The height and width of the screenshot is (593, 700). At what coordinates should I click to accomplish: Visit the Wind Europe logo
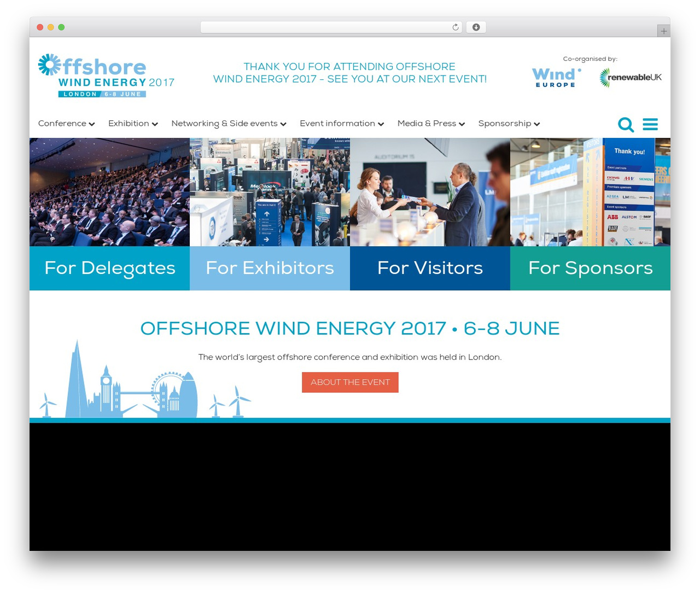[x=556, y=77]
